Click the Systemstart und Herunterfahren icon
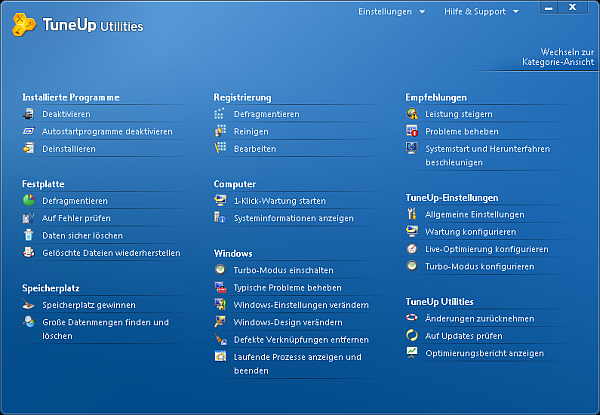Viewport: 600px width, 415px height. [x=412, y=148]
